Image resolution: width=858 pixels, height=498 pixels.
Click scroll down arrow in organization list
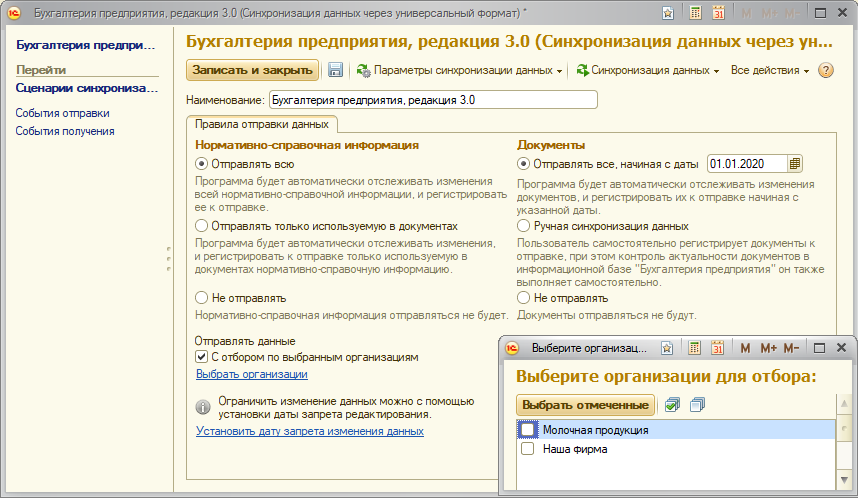pyautogui.click(x=844, y=480)
